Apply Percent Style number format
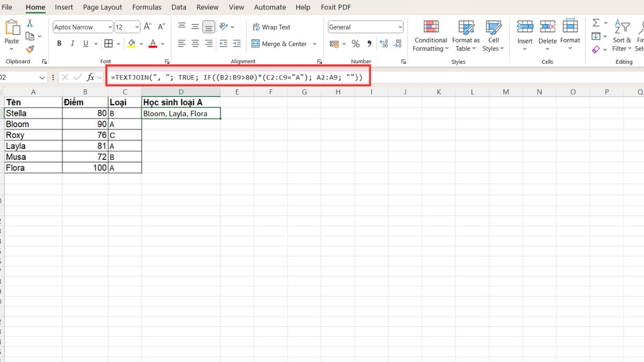Image resolution: width=644 pixels, height=362 pixels. (x=356, y=44)
